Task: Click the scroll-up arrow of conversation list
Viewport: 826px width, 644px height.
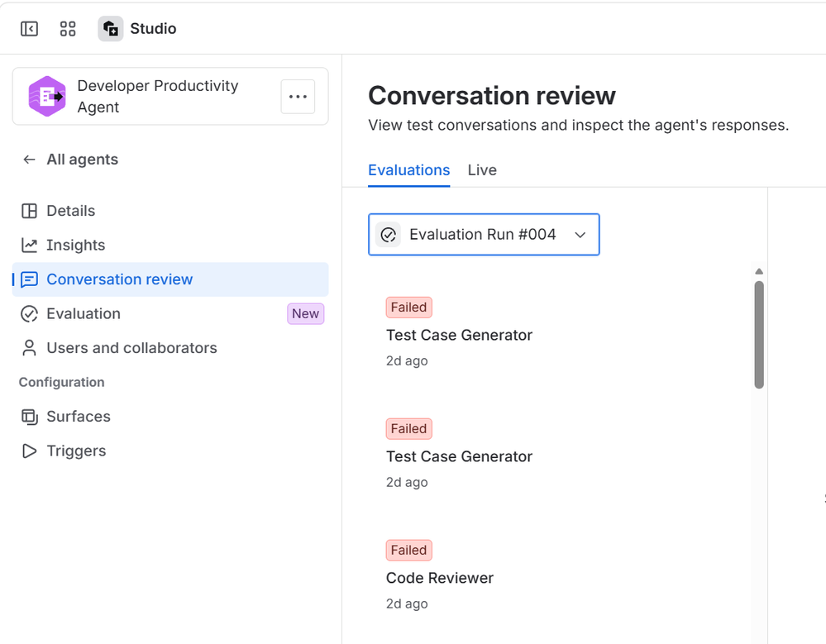Action: pyautogui.click(x=759, y=272)
